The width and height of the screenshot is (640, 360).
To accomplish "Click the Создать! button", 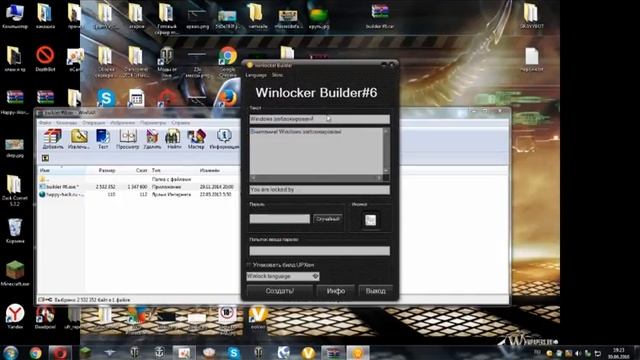I will (280, 291).
